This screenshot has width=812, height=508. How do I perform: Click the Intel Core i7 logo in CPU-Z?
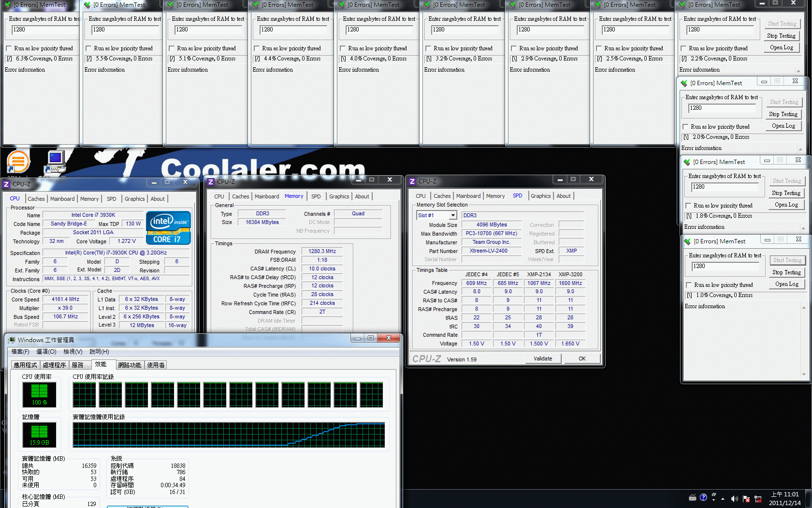(169, 228)
